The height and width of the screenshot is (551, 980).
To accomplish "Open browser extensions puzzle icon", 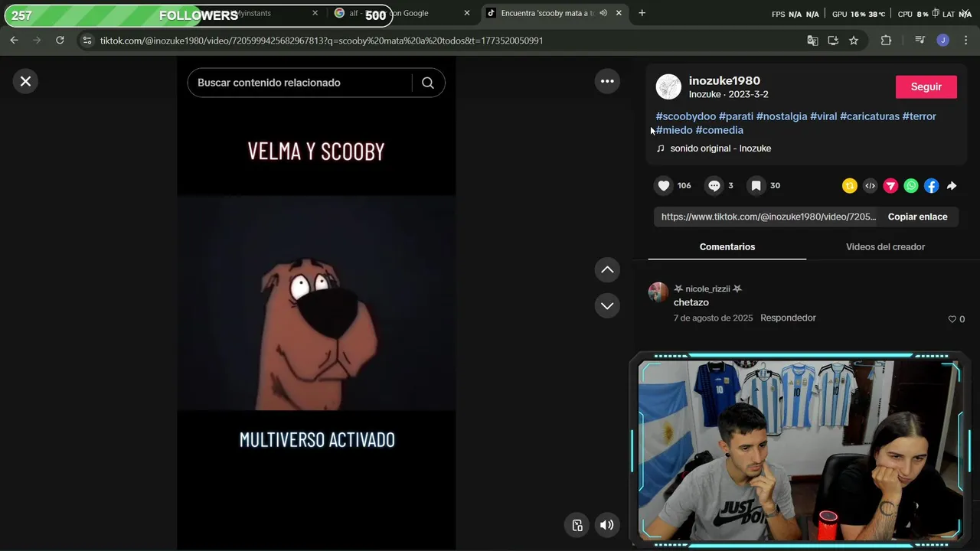I will pyautogui.click(x=886, y=41).
